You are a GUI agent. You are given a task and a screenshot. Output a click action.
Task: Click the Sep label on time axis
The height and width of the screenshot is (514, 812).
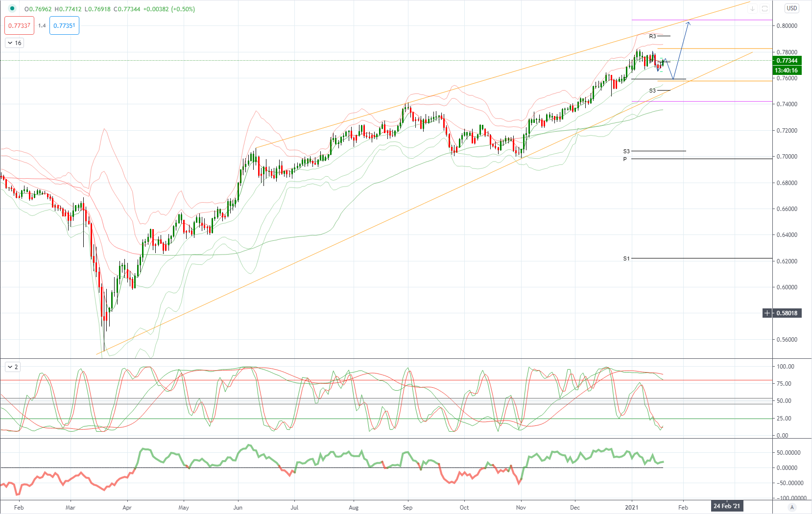407,507
